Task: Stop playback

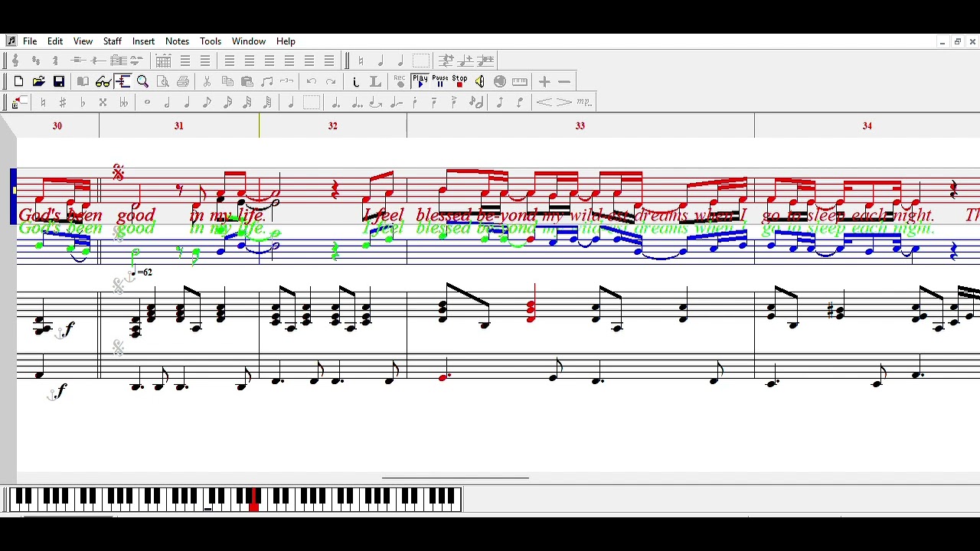Action: [459, 82]
